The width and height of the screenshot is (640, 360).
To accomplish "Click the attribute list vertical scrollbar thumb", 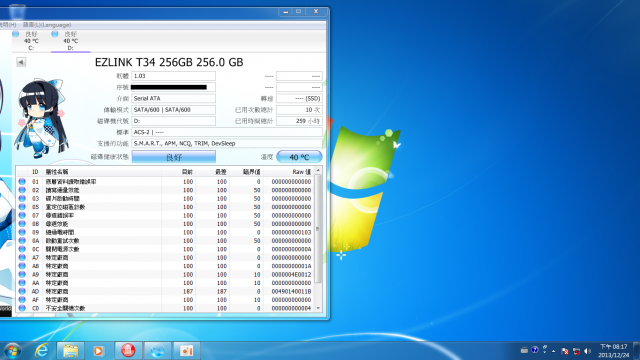I will tap(318, 229).
